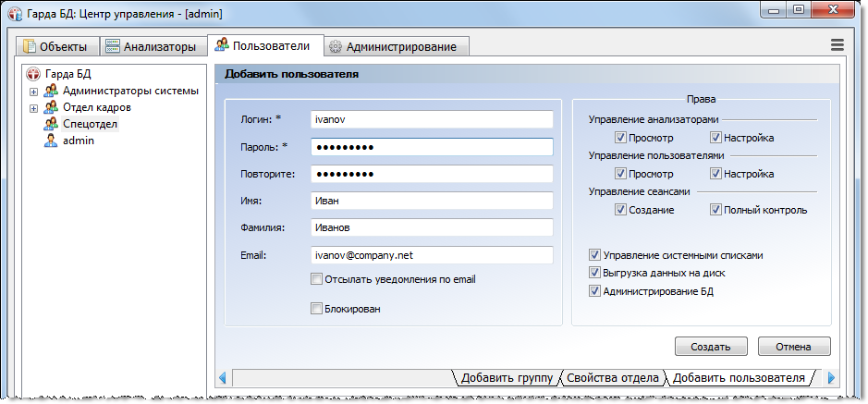Screen dimensions: 868x404
Task: Select the Добавить пользователя bottom tab
Action: tap(739, 378)
